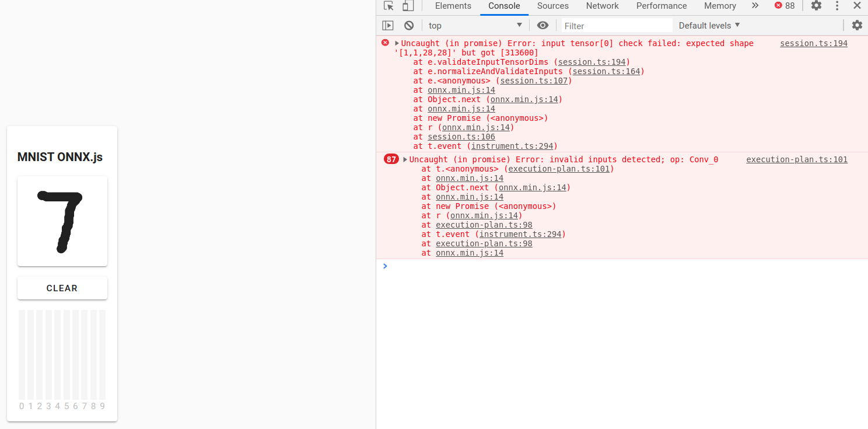
Task: Create a live expression with the eye icon
Action: [x=542, y=25]
